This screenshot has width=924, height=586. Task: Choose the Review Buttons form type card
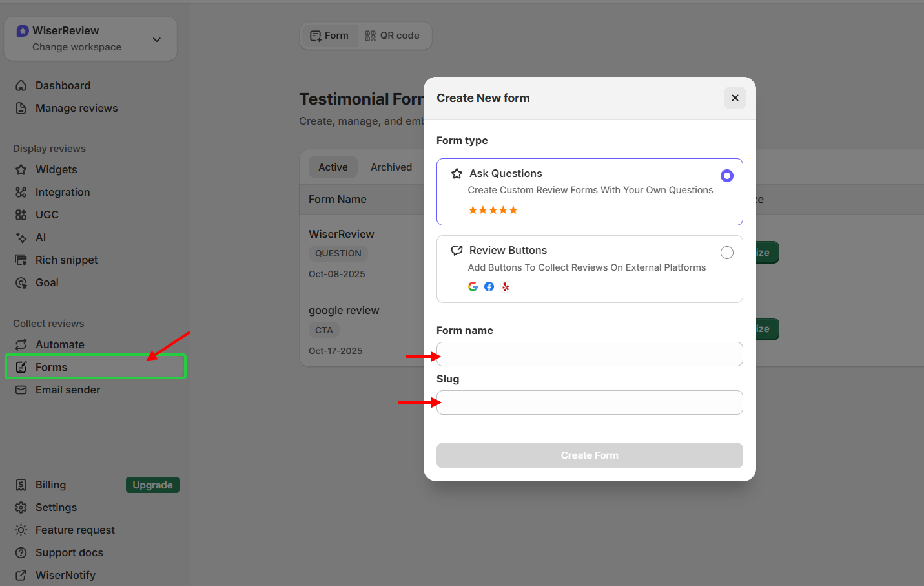[590, 269]
